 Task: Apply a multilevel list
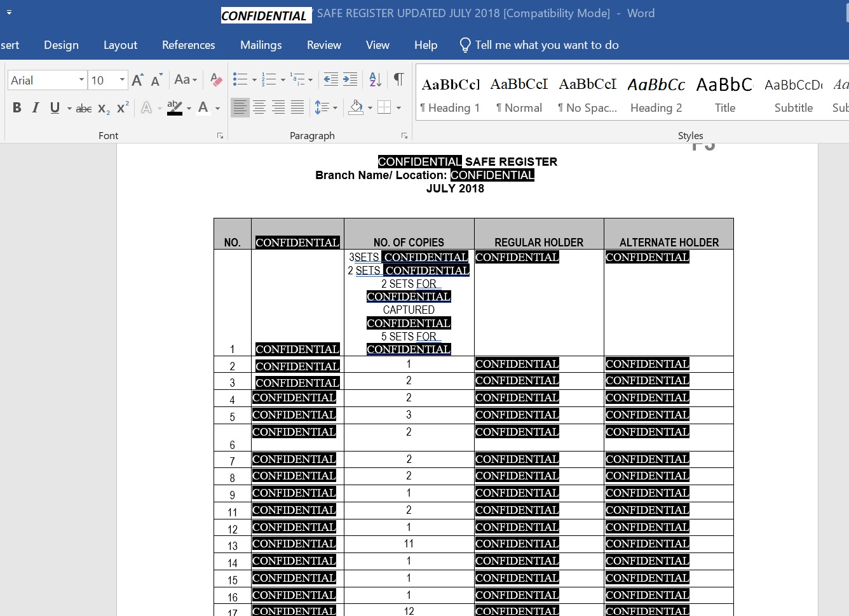pyautogui.click(x=297, y=79)
